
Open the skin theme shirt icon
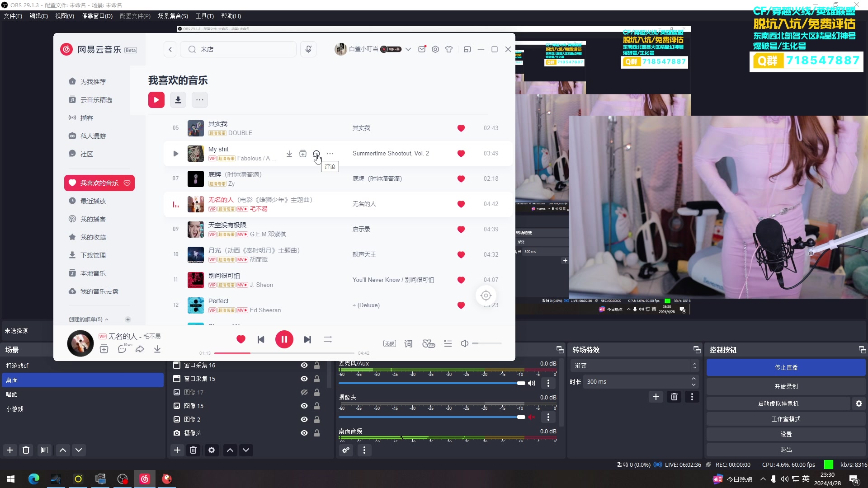click(x=449, y=49)
